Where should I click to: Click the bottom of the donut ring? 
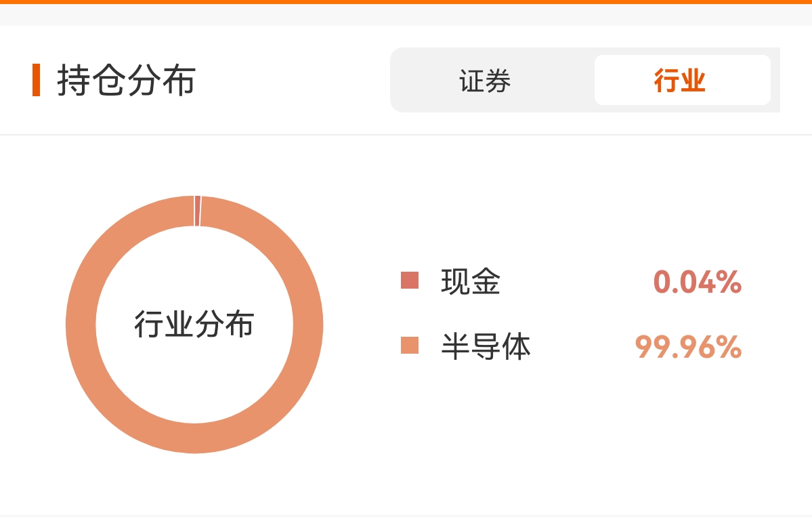[x=194, y=438]
